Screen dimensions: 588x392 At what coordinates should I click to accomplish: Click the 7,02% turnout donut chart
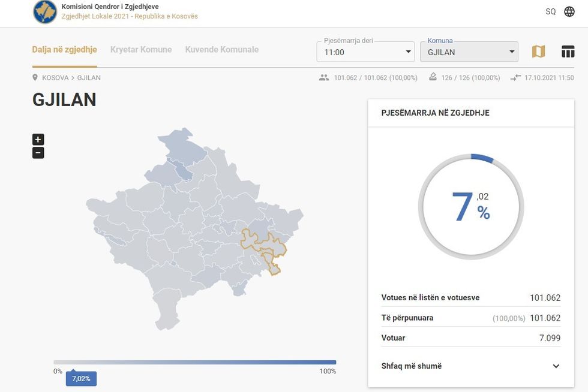(470, 207)
